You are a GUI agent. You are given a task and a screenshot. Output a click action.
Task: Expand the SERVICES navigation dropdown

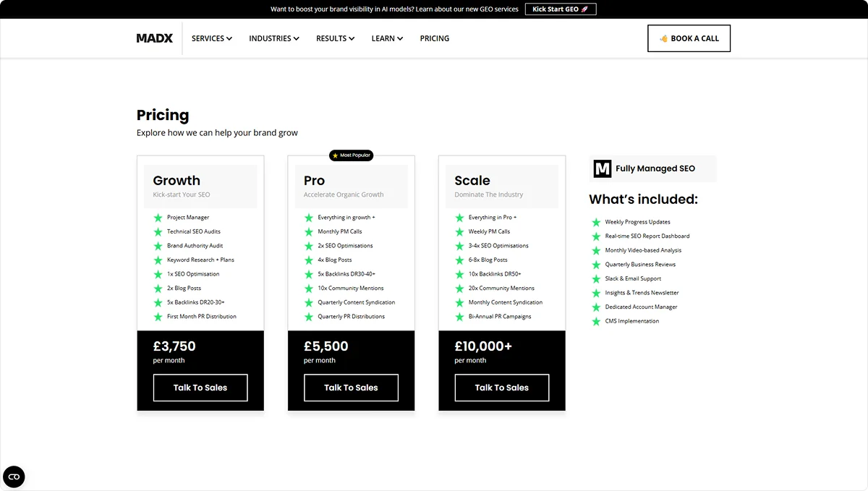pyautogui.click(x=211, y=38)
